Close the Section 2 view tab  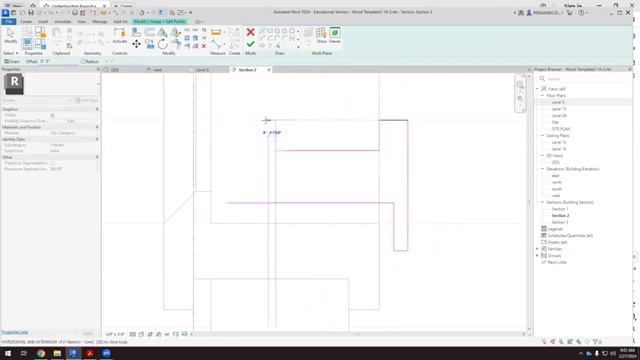coord(269,70)
